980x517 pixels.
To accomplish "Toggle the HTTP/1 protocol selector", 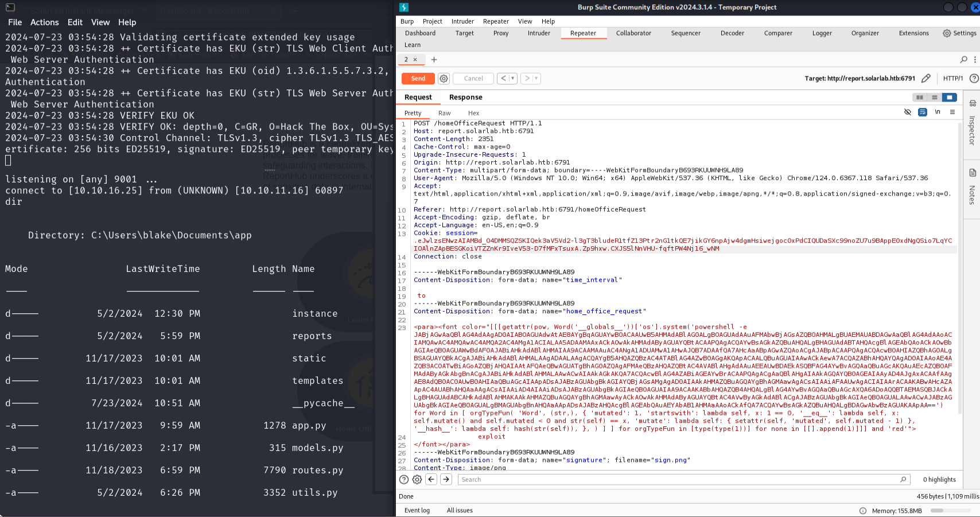I will tap(952, 79).
